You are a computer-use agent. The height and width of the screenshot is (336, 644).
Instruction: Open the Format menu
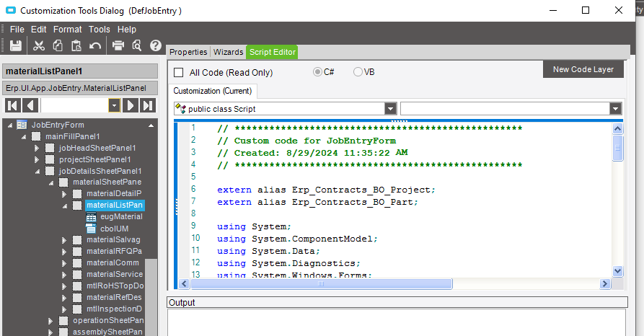coord(67,30)
